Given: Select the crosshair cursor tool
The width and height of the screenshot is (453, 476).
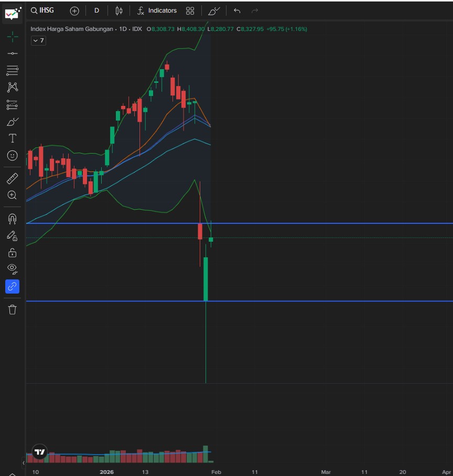Looking at the screenshot, I should click(13, 37).
